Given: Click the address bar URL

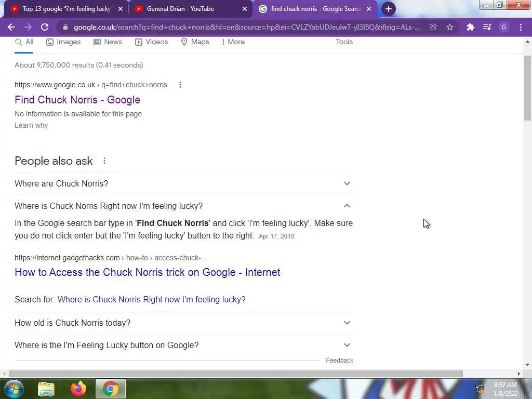Looking at the screenshot, I should coord(247,27).
